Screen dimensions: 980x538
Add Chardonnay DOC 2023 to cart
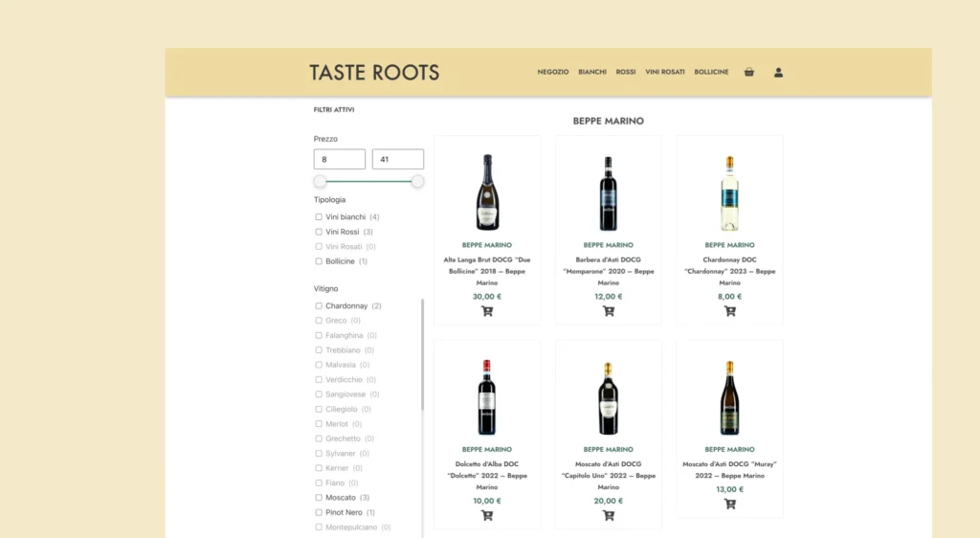point(729,311)
